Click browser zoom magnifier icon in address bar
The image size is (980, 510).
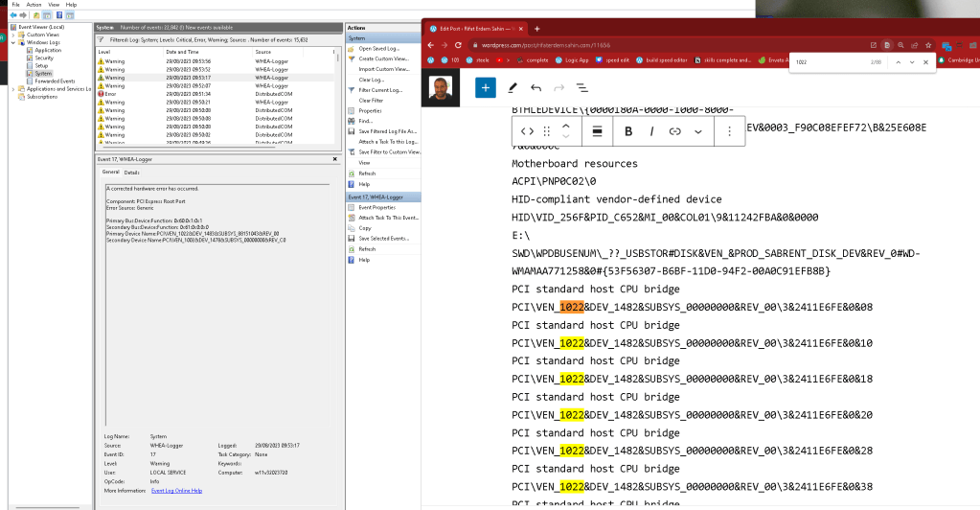coord(900,45)
